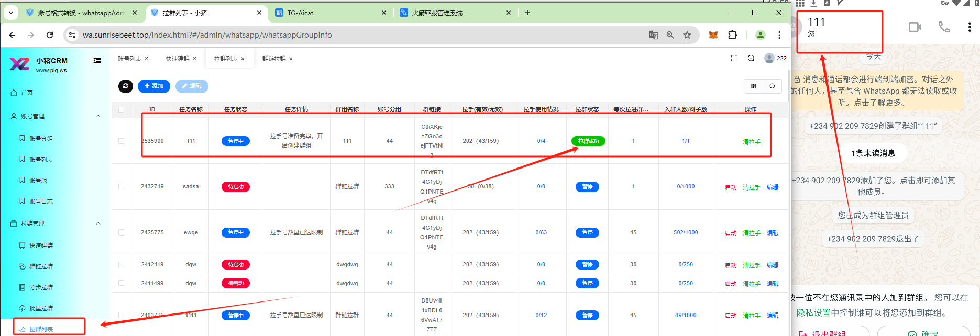The height and width of the screenshot is (336, 980).
Task: Click 启动 for row 2412119
Action: pos(731,265)
